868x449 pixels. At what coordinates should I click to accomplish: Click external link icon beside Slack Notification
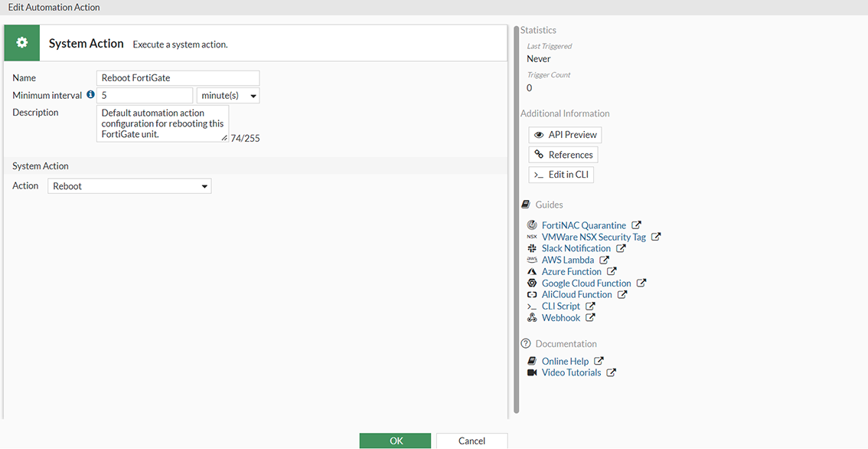[x=621, y=248]
